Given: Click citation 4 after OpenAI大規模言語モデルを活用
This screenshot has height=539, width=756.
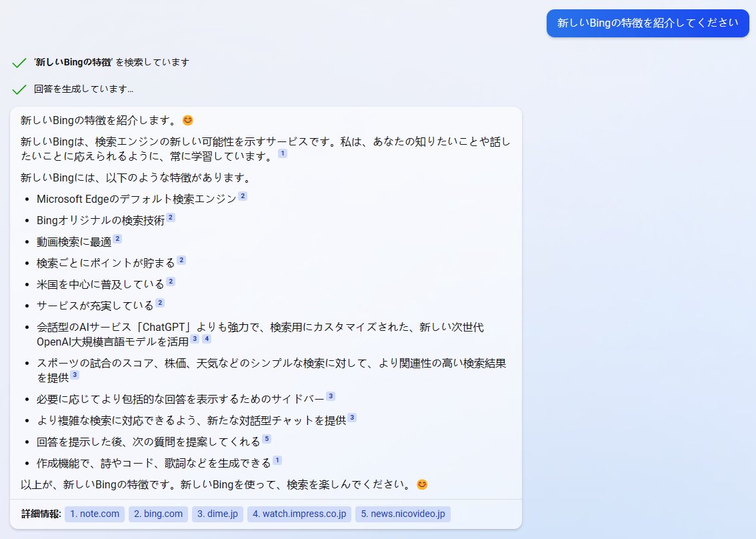Looking at the screenshot, I should tap(207, 338).
